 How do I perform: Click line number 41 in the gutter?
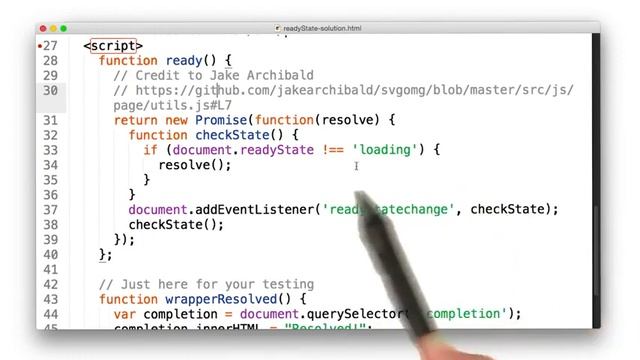pyautogui.click(x=50, y=269)
